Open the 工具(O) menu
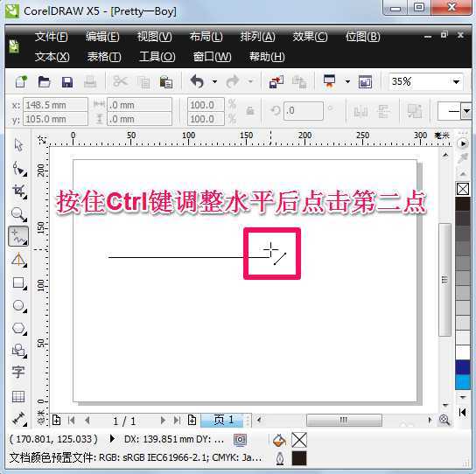Image resolution: width=476 pixels, height=474 pixels. (x=157, y=57)
